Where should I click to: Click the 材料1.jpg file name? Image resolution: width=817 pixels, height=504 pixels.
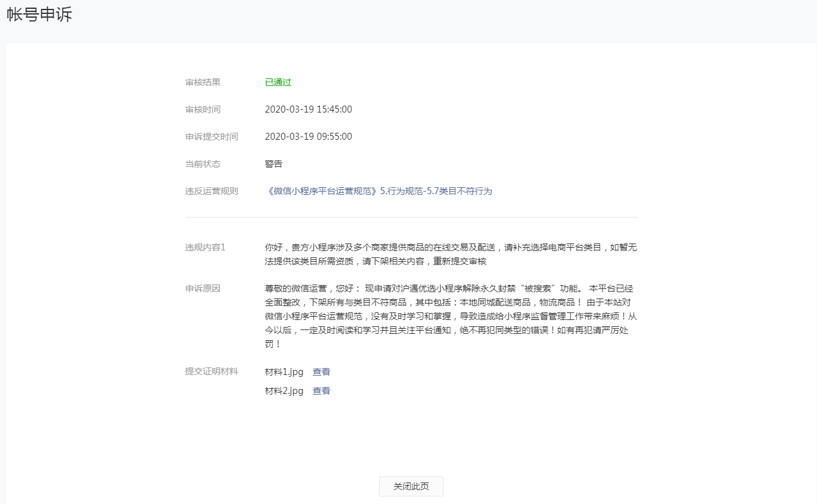(284, 372)
